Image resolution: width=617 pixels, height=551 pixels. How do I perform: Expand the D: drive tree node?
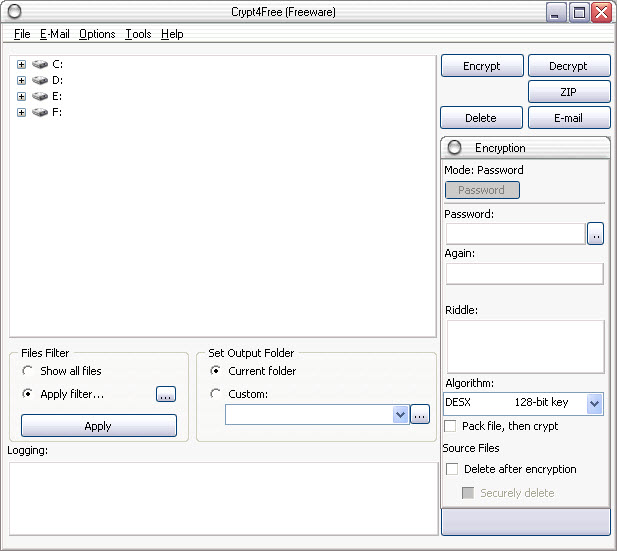point(22,80)
